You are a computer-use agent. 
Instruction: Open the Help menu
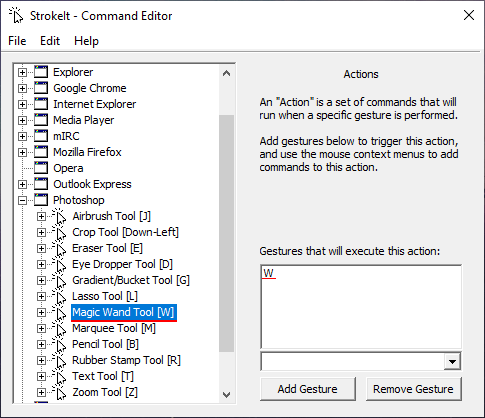[86, 41]
